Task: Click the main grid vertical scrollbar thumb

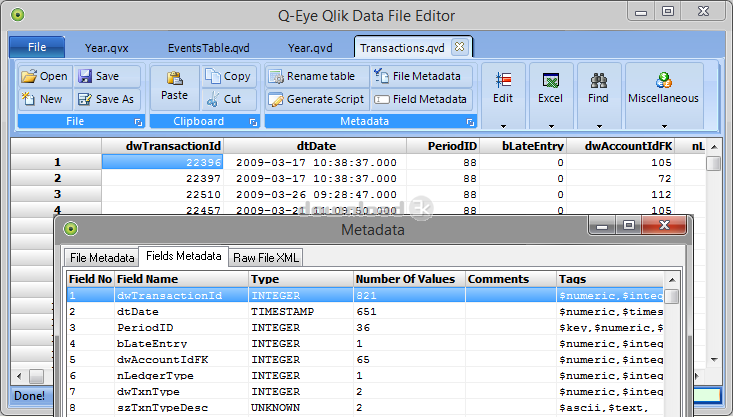Action: point(713,164)
